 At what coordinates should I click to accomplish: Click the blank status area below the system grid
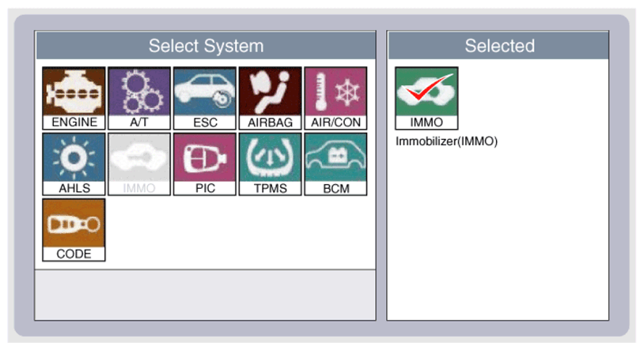click(206, 295)
